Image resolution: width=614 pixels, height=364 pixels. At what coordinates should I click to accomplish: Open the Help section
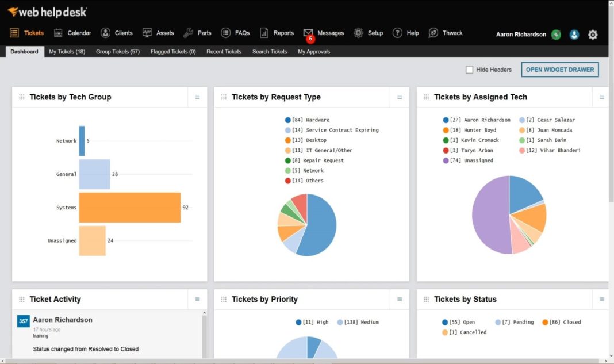click(412, 33)
